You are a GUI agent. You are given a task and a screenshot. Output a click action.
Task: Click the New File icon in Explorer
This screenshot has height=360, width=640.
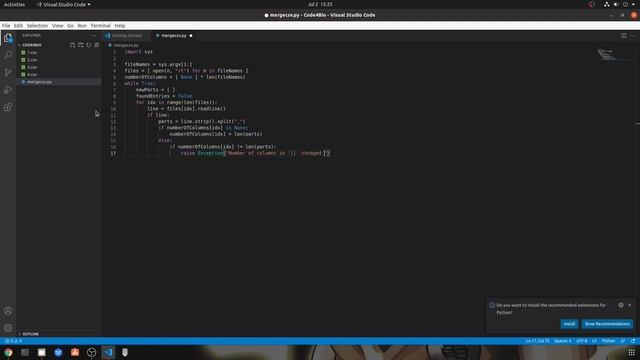pyautogui.click(x=72, y=45)
